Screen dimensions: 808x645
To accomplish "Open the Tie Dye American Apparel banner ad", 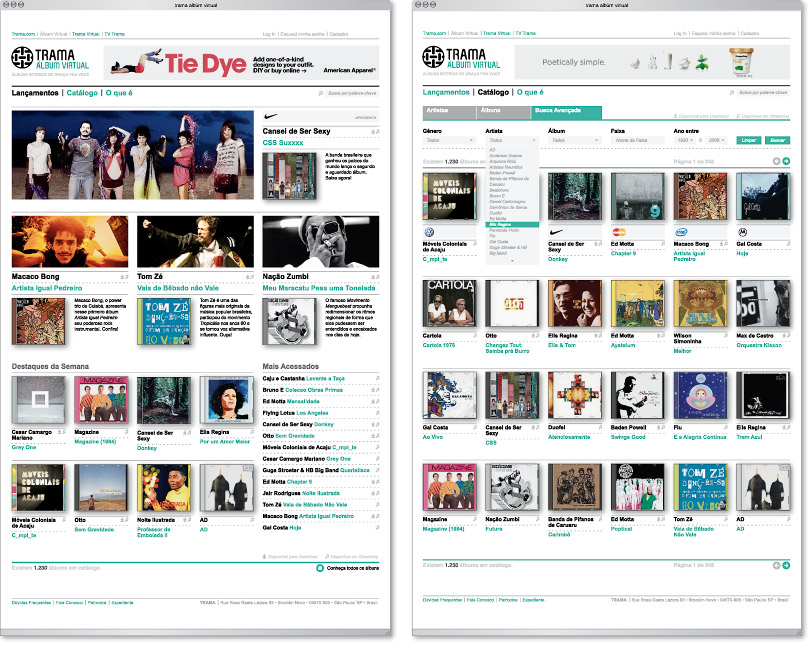I will coord(240,65).
